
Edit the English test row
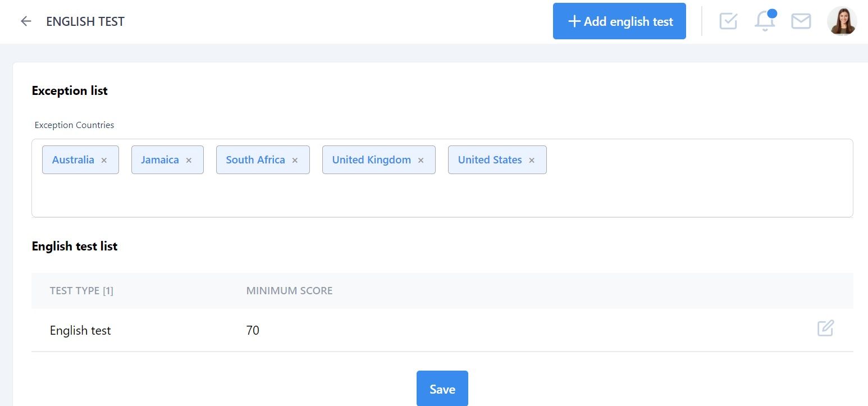(x=825, y=328)
